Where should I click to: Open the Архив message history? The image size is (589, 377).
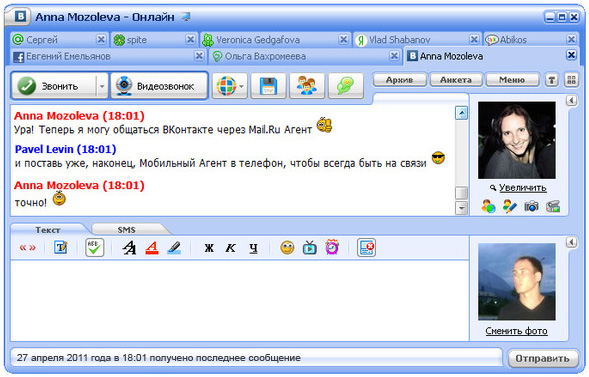[400, 80]
